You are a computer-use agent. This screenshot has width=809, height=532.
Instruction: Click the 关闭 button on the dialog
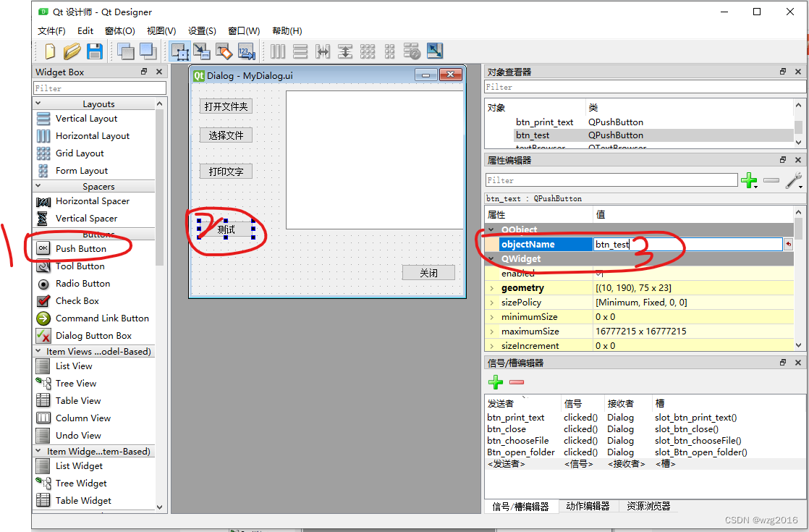tap(428, 272)
